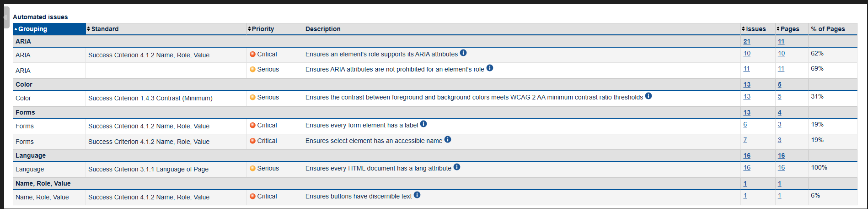Open info icon for buttons discernible text
Image resolution: width=868 pixels, height=209 pixels.
tap(417, 195)
